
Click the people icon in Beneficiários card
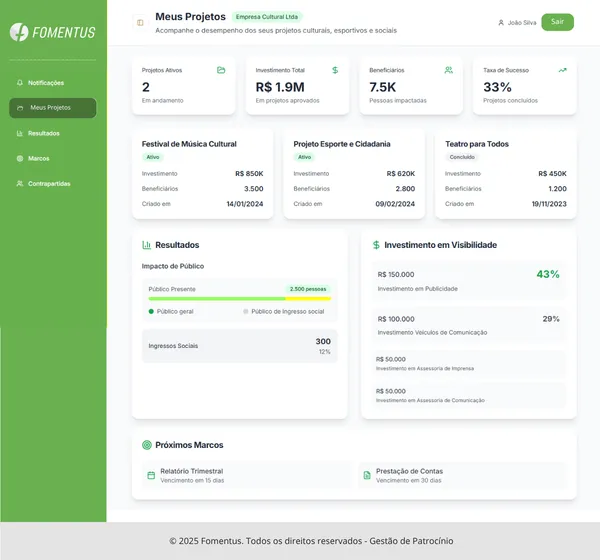(449, 70)
